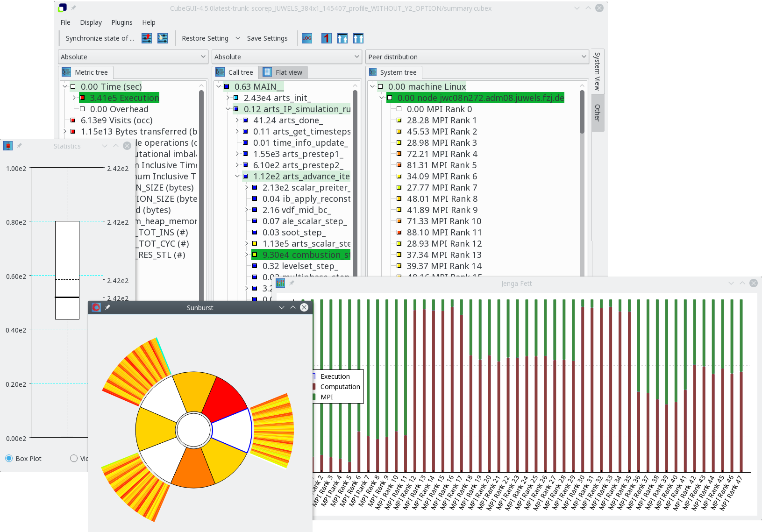Click the red square icon for MPI Rank 11
The image size is (762, 532).
[x=399, y=232]
